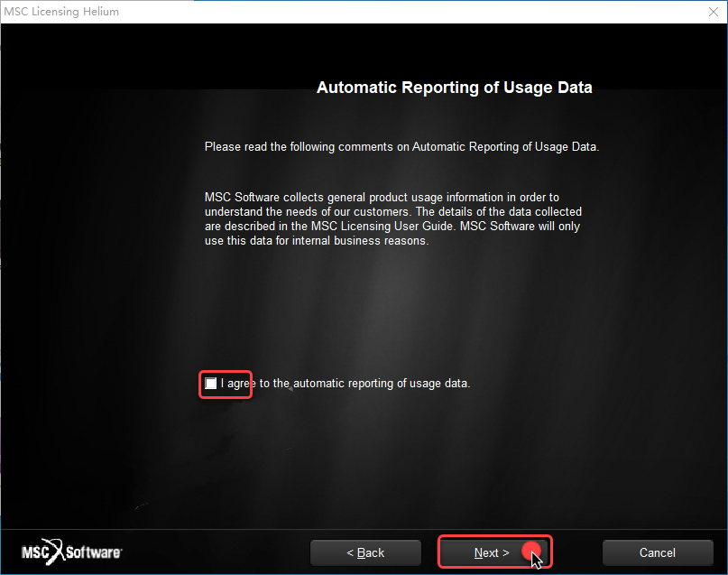Click the heading Automatic Reporting of Usage Data

tap(454, 88)
